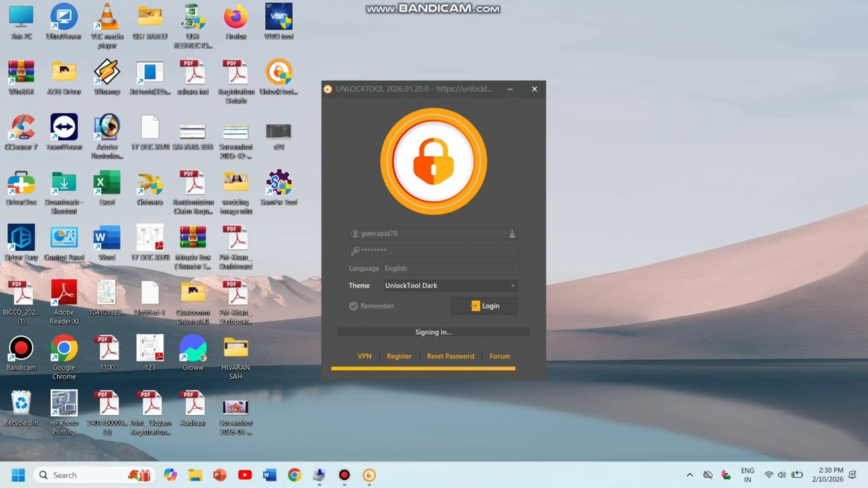This screenshot has width=868, height=488.
Task: Click Reset Password link
Action: (x=450, y=356)
